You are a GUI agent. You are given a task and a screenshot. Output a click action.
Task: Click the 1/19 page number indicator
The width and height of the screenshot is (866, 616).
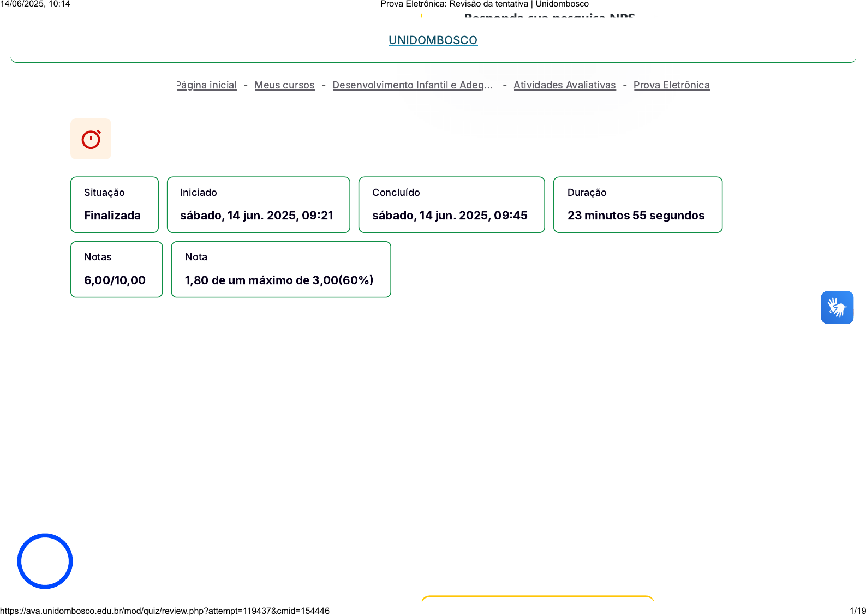(857, 611)
